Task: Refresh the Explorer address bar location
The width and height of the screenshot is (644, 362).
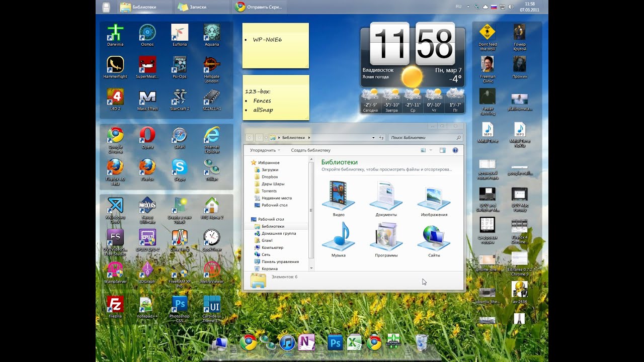Action: (x=381, y=137)
